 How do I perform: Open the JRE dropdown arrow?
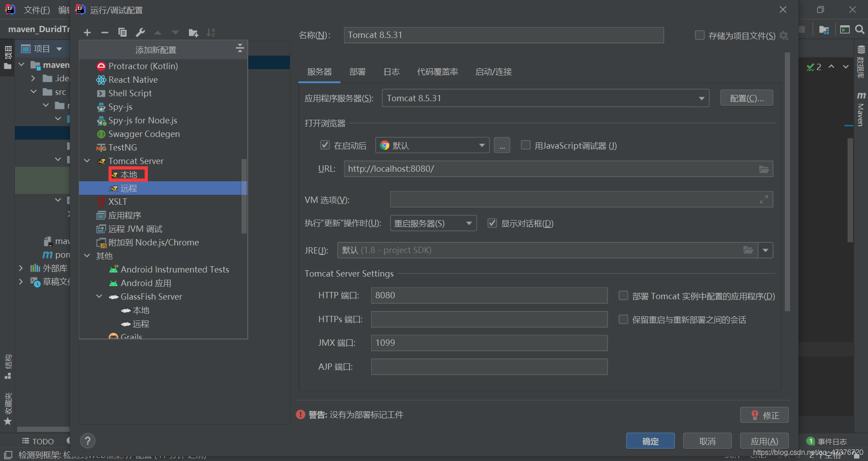(765, 250)
